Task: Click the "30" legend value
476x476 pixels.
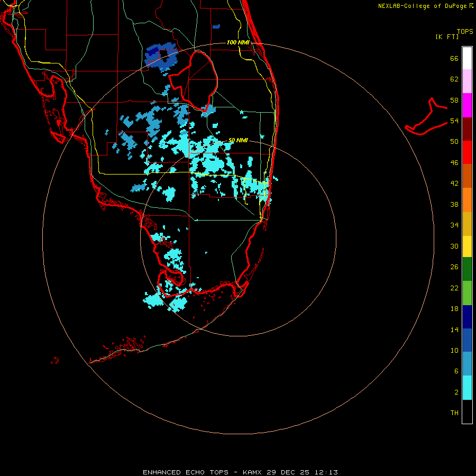Action: (454, 246)
